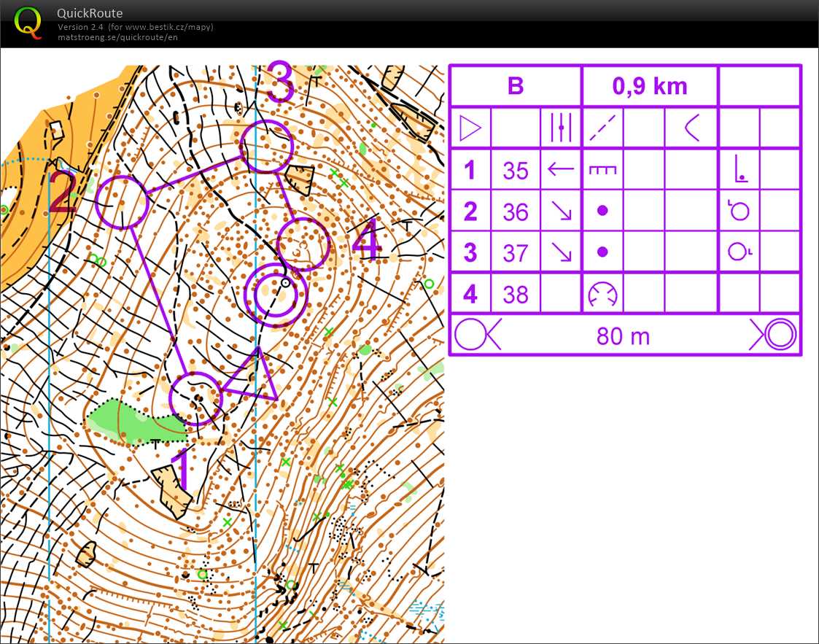Click the start triangle in the description header
The width and height of the screenshot is (819, 644).
(x=470, y=129)
